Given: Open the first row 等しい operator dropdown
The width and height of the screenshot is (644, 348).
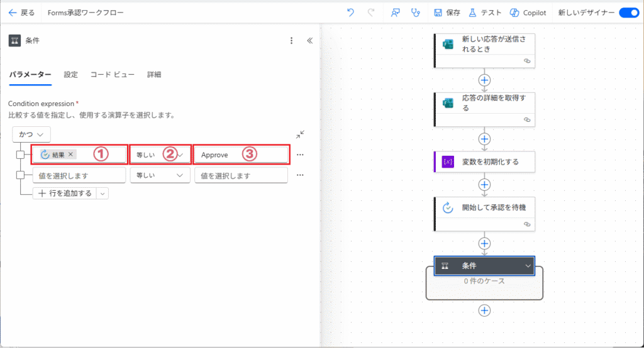Looking at the screenshot, I should coord(160,155).
